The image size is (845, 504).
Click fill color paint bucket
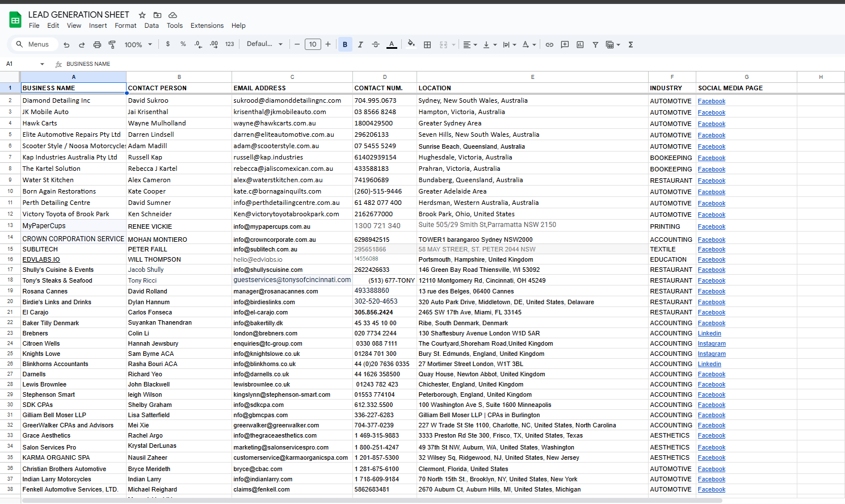[x=411, y=44]
